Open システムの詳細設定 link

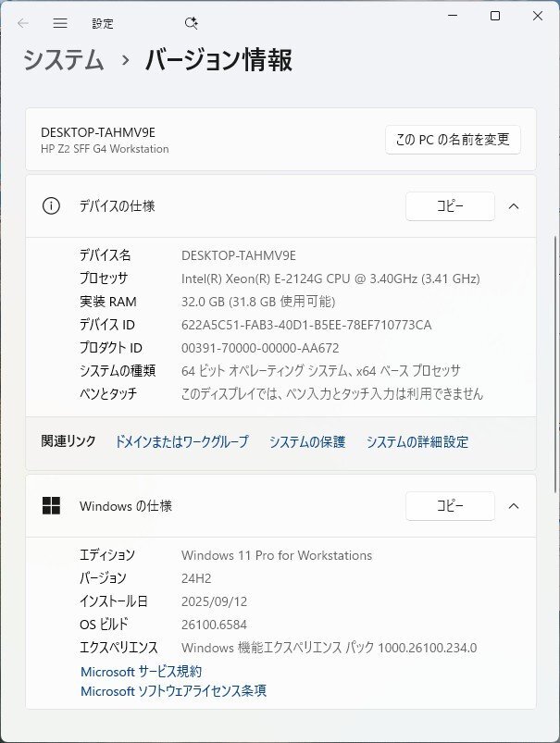[417, 441]
